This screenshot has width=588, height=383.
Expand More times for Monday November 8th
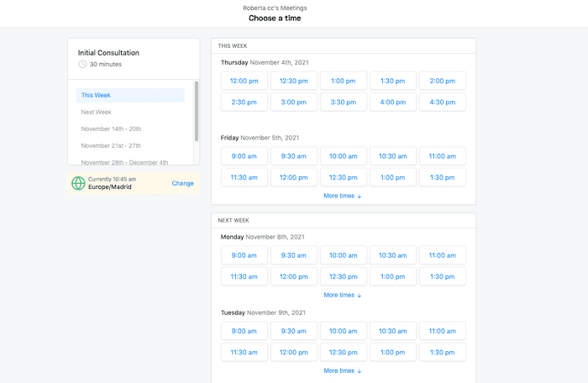point(343,295)
